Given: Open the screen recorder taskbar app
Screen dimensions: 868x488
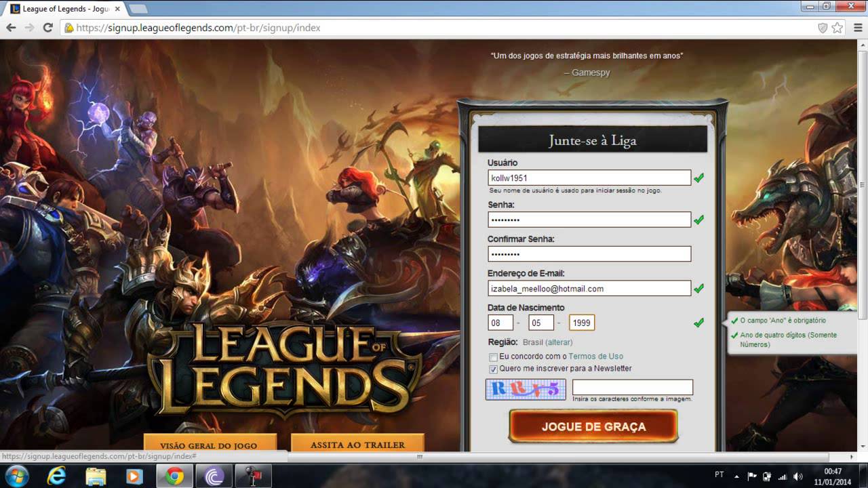Looking at the screenshot, I should coord(253,476).
